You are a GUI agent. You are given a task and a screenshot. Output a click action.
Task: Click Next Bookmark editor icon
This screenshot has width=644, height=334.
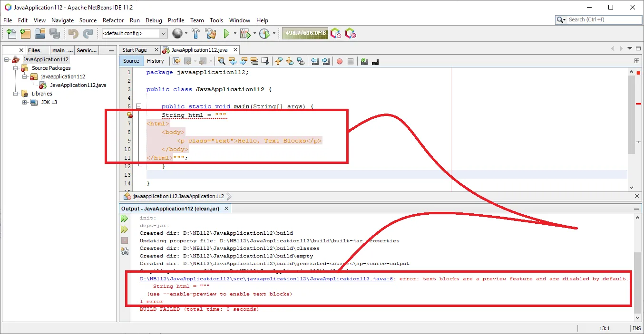(290, 61)
